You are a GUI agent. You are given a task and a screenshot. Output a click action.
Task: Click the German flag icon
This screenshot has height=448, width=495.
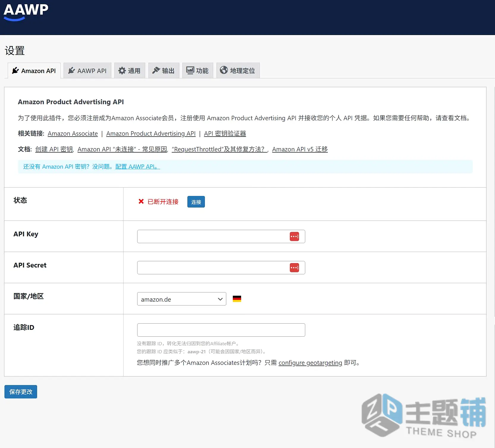point(237,299)
